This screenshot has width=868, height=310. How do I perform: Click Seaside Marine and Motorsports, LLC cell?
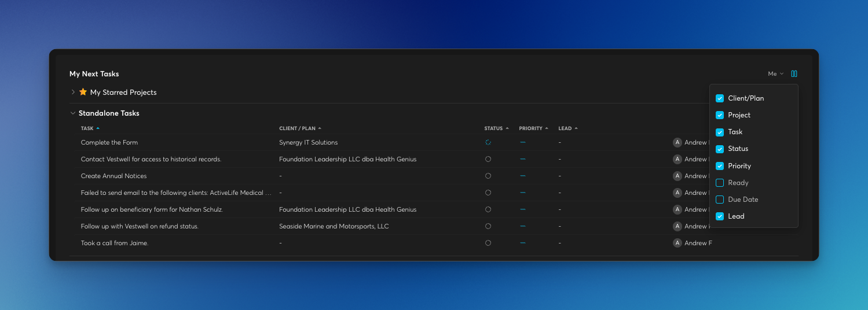pyautogui.click(x=334, y=226)
